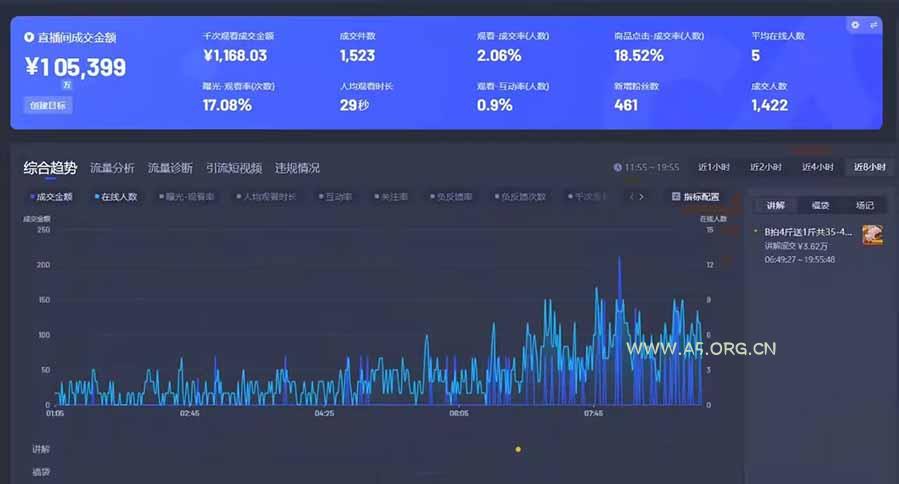Click the icon beside 直播间成交金额
Viewport: 899px width, 484px height.
click(x=29, y=37)
